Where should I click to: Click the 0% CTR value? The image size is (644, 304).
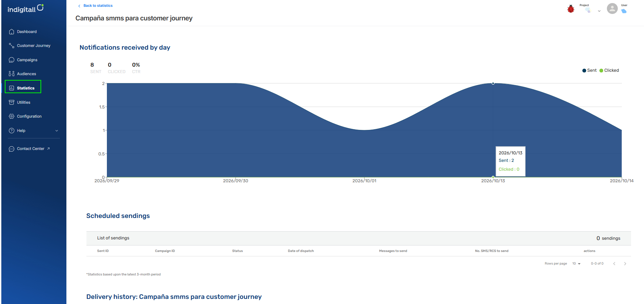pyautogui.click(x=136, y=65)
